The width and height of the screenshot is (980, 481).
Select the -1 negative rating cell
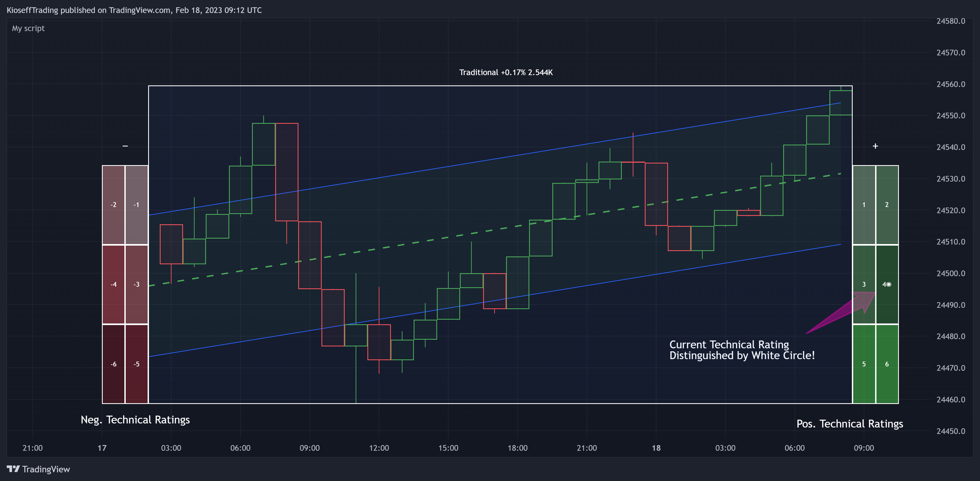[137, 205]
